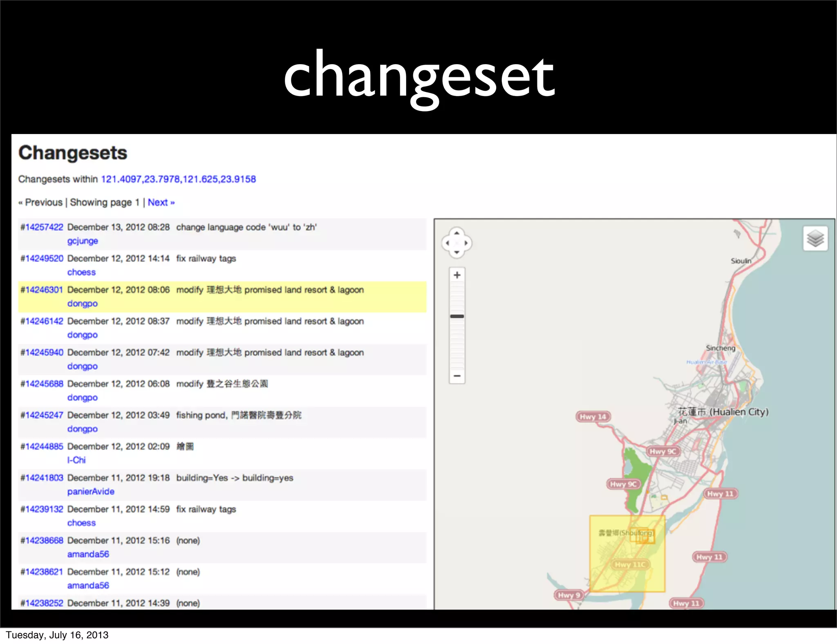View choess profile under changeset #14249520

81,272
